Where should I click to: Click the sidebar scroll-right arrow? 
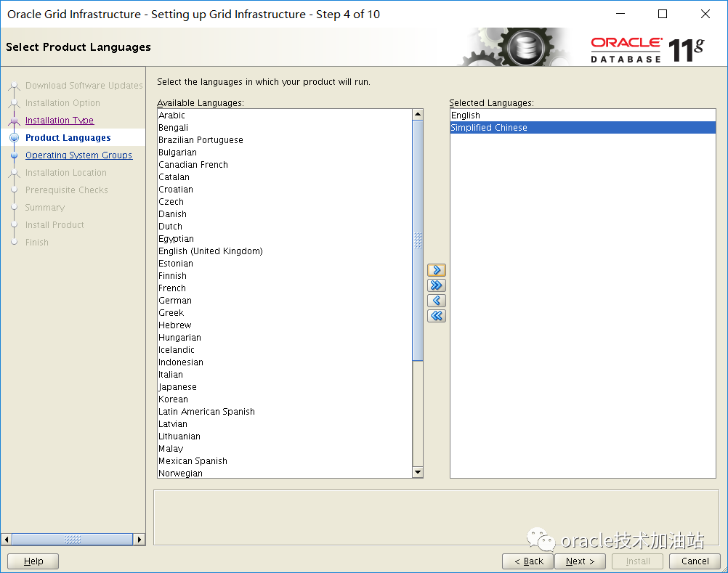pyautogui.click(x=139, y=540)
